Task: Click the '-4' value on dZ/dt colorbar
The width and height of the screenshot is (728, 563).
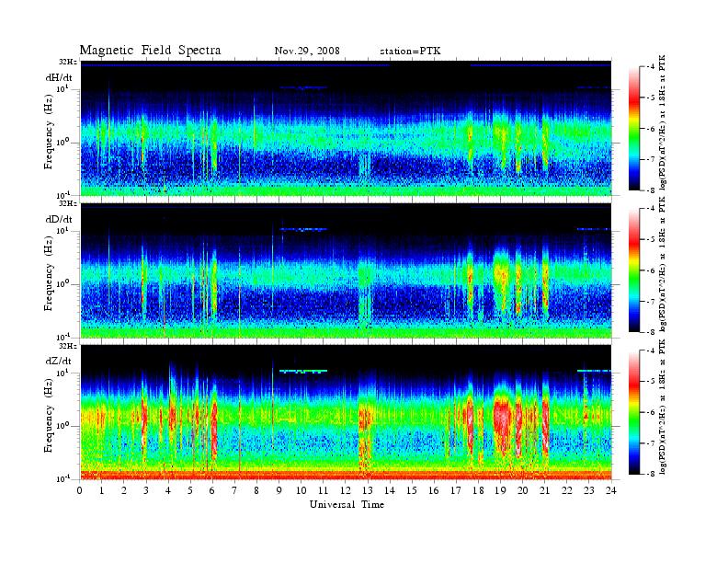Action: [650, 350]
